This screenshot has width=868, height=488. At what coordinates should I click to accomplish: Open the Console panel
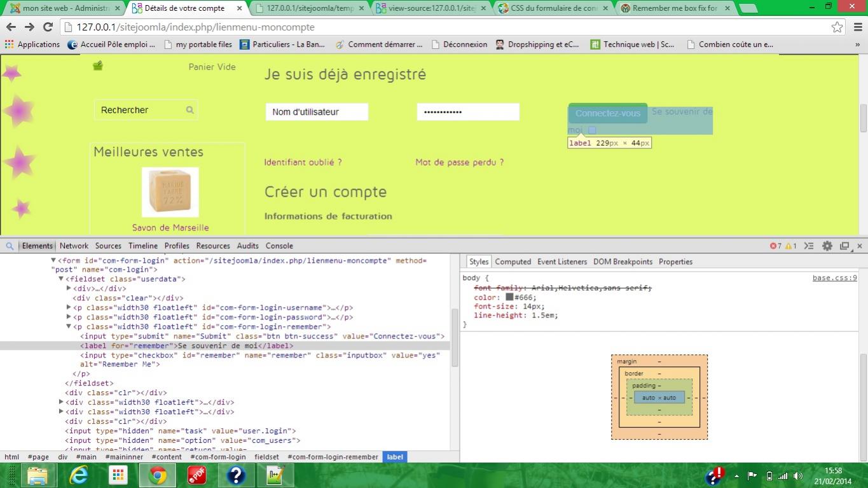279,246
